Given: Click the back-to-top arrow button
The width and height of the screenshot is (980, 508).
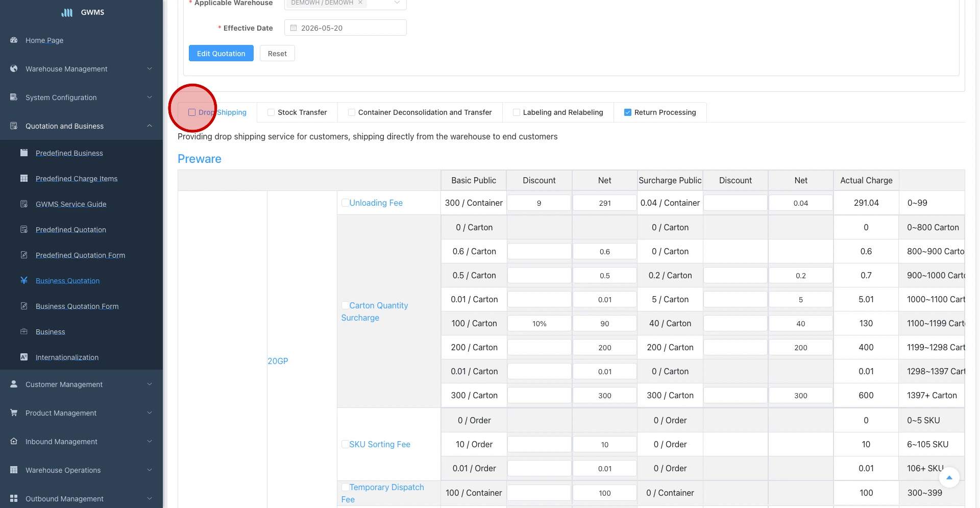Looking at the screenshot, I should (949, 478).
